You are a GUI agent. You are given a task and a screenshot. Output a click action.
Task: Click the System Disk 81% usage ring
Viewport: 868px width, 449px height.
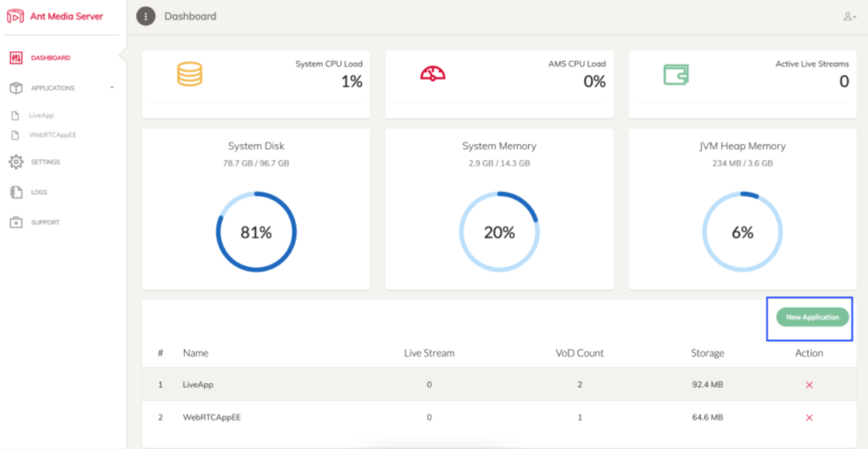point(256,232)
